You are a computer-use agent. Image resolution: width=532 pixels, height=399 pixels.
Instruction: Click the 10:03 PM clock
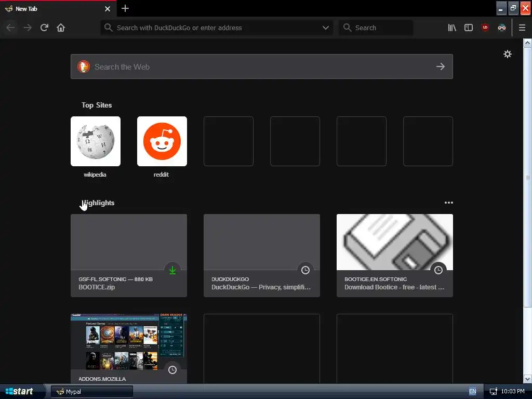click(x=513, y=392)
